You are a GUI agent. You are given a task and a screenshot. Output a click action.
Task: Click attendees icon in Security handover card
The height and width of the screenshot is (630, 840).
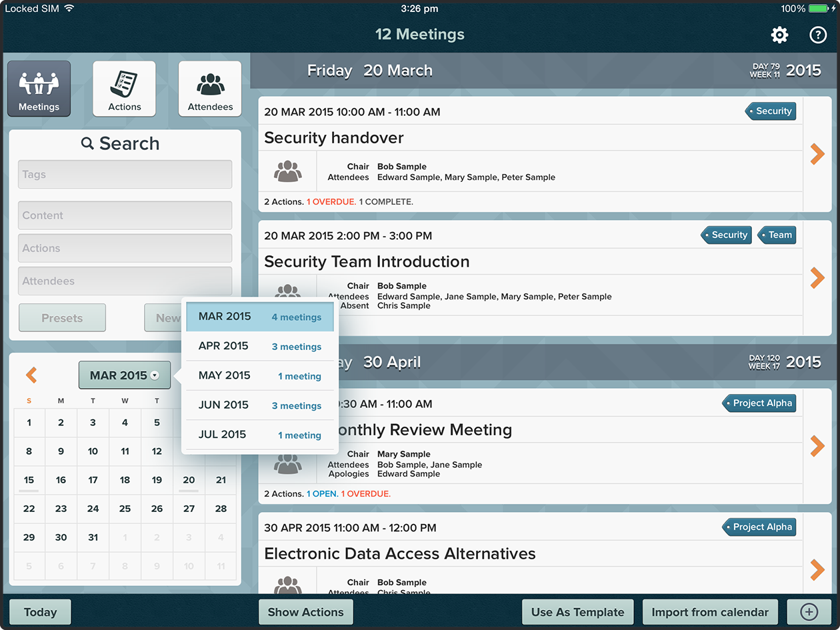point(287,171)
